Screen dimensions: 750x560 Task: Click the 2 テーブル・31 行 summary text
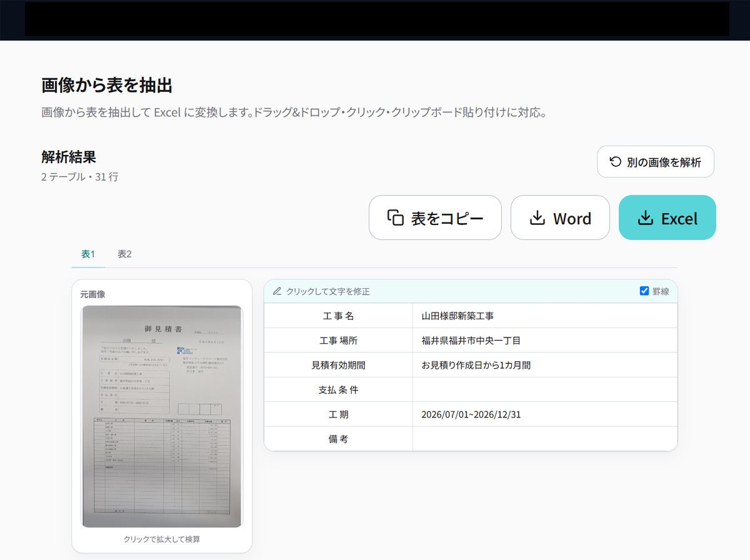(80, 177)
